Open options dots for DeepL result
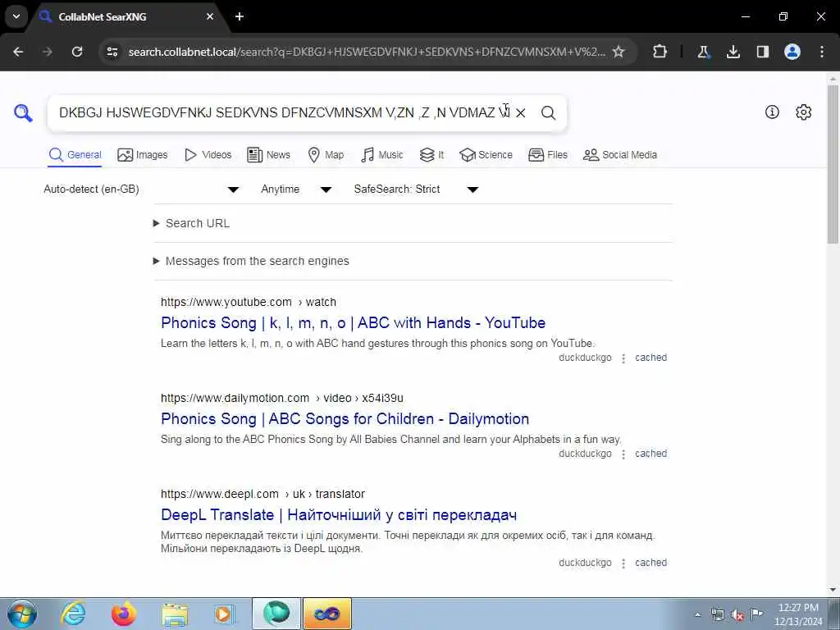 pyautogui.click(x=623, y=564)
